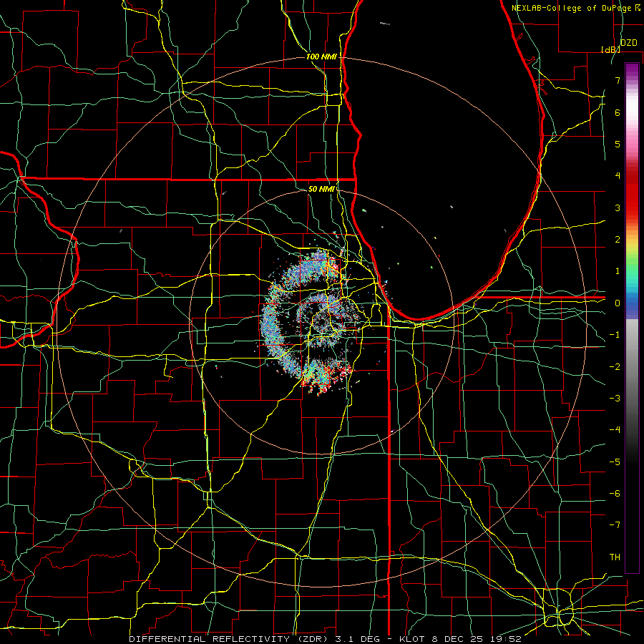Click the '100 NMI' range ring label
The height and width of the screenshot is (644, 644).
[321, 57]
